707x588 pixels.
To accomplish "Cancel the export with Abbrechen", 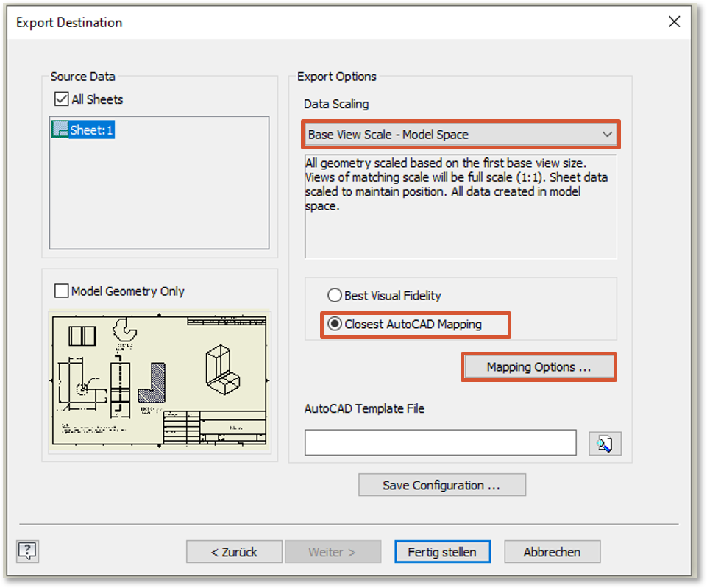I will 552,552.
